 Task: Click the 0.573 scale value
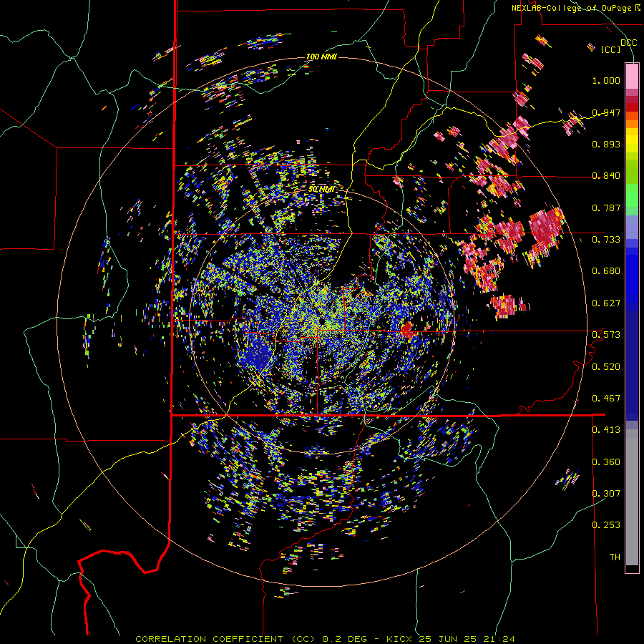(x=606, y=335)
